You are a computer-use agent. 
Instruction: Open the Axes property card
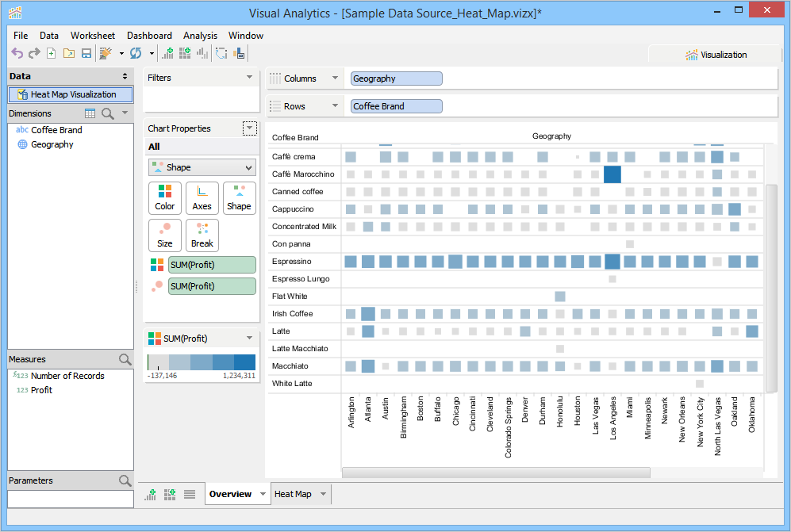click(202, 197)
